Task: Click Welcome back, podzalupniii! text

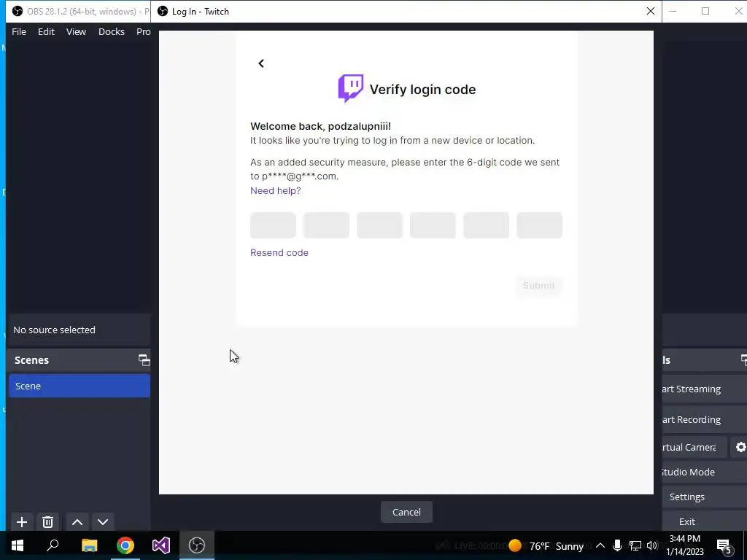Action: point(321,126)
